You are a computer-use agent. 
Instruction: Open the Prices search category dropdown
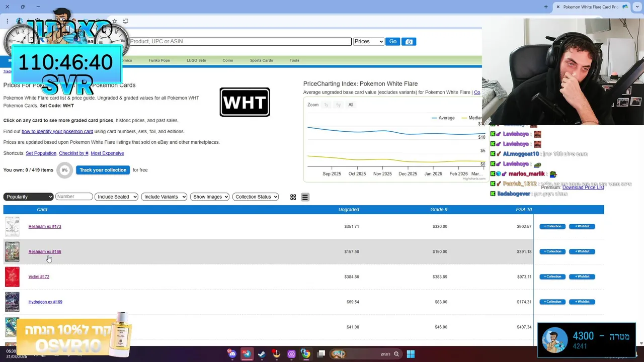click(x=368, y=42)
